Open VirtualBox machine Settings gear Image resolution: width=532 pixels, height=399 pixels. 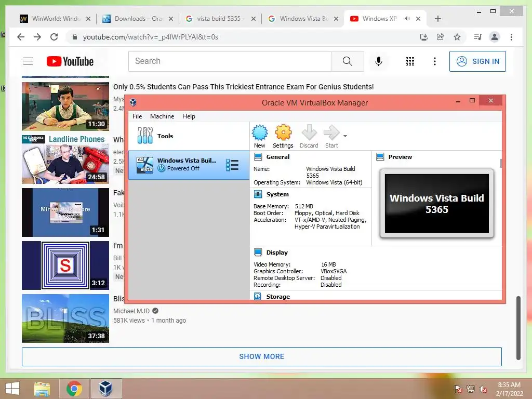tap(283, 137)
